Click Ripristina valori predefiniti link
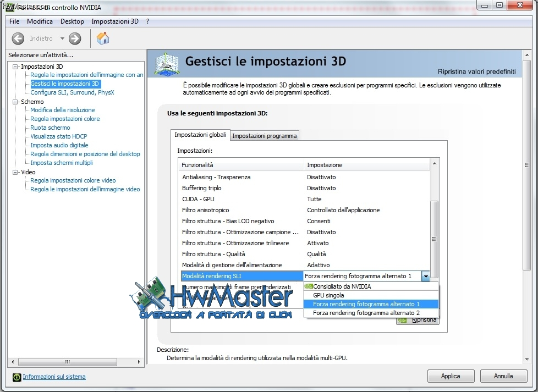 tap(476, 71)
